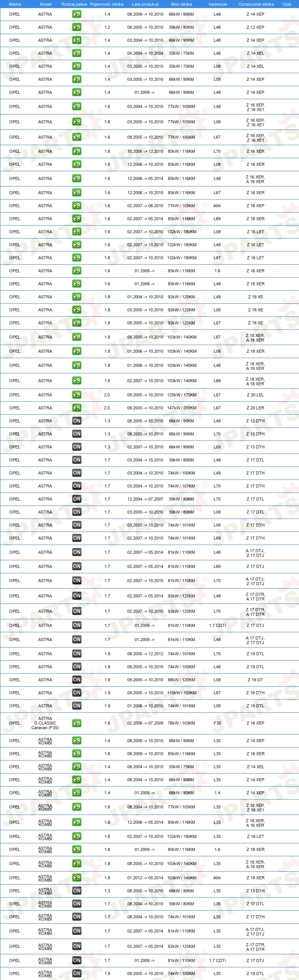Click the ON icon for 08.2005 -> 12.2012 row

(76, 654)
